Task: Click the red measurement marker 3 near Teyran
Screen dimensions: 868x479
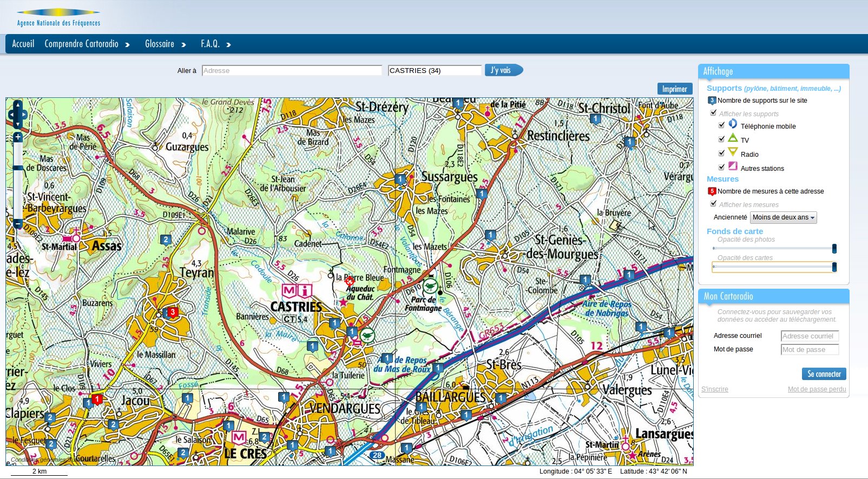Action: point(173,312)
